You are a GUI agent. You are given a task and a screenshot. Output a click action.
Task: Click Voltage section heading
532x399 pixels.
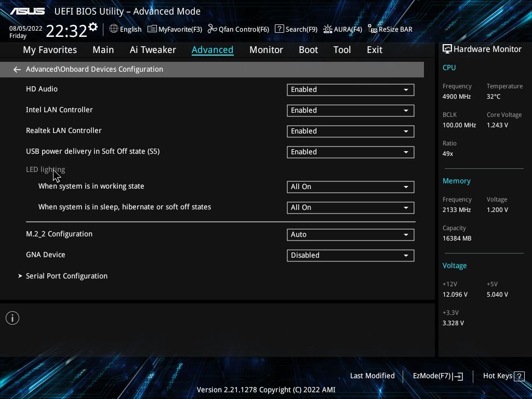454,265
